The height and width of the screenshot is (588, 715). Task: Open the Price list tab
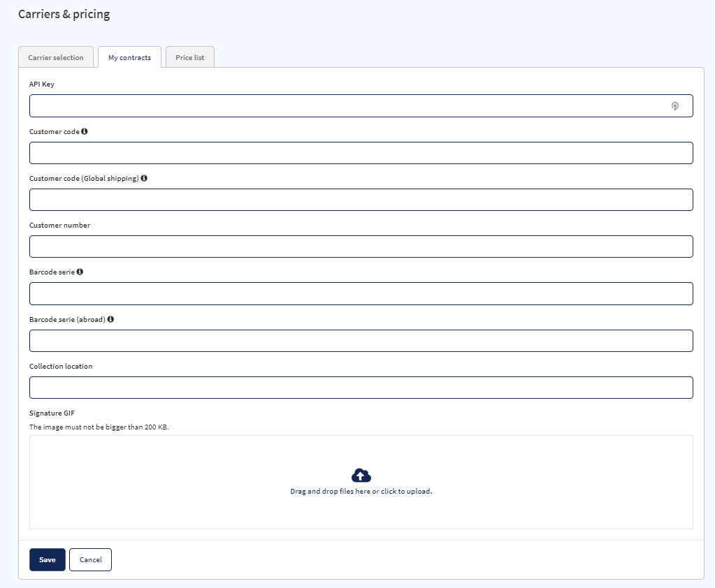coord(189,57)
